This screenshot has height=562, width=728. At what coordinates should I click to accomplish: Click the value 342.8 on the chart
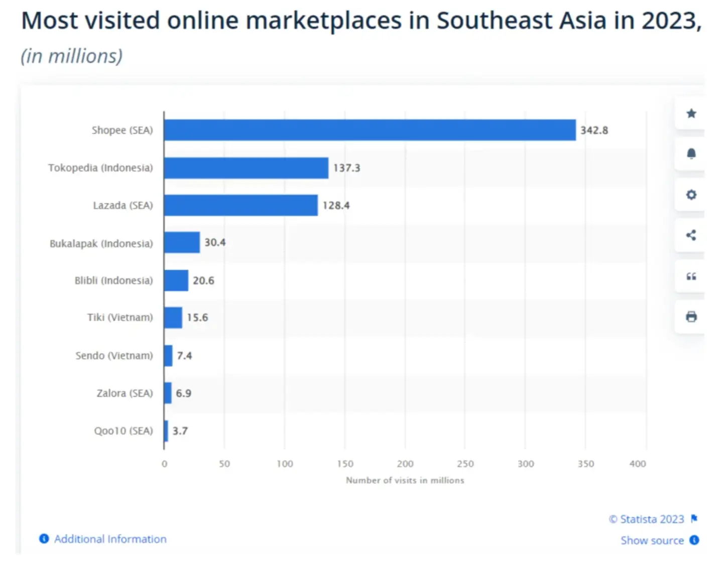click(594, 130)
